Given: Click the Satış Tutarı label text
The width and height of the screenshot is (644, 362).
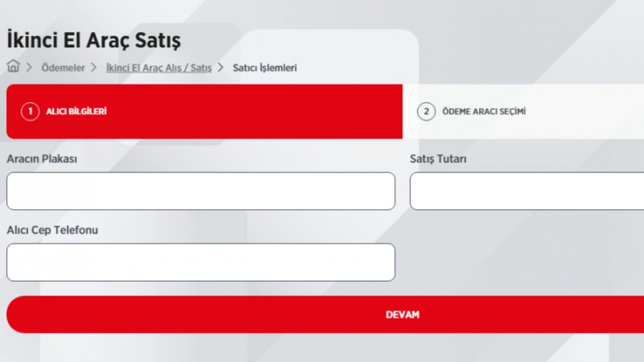Looking at the screenshot, I should [x=438, y=159].
